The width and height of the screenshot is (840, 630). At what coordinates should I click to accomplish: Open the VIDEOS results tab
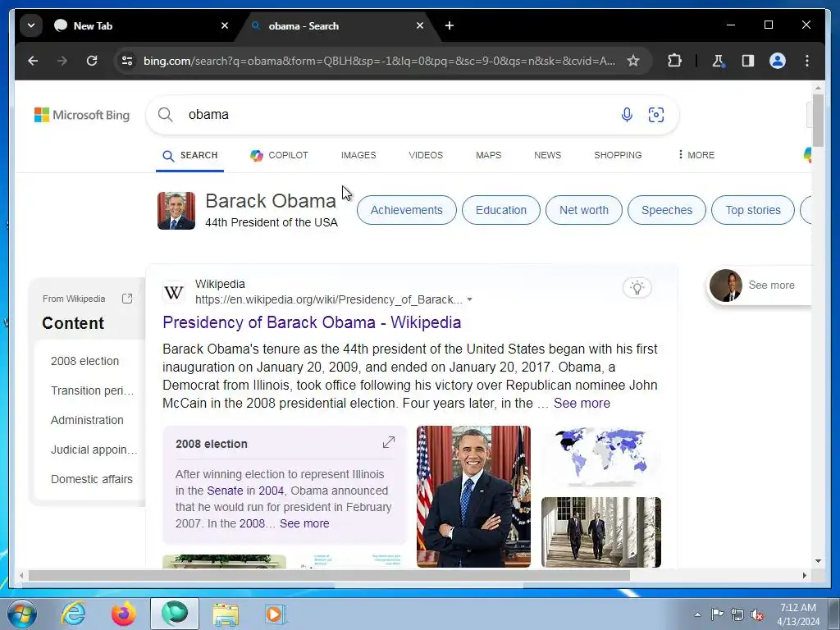[x=426, y=155]
